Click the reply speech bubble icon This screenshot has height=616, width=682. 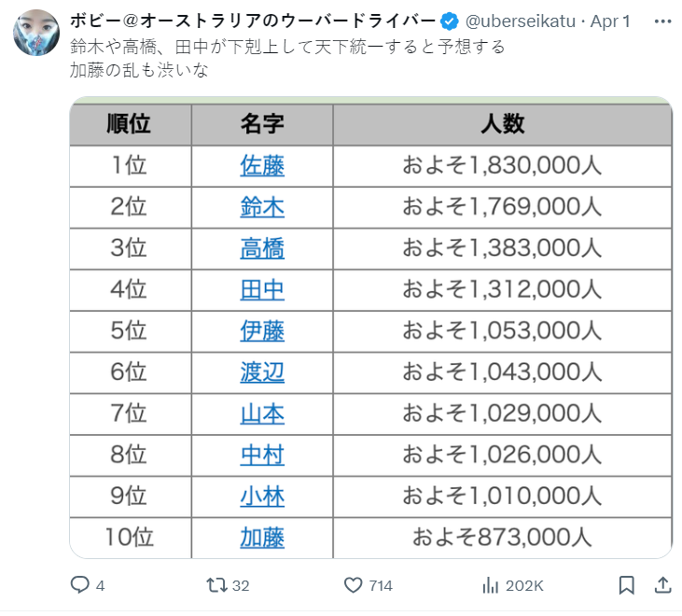pos(81,585)
